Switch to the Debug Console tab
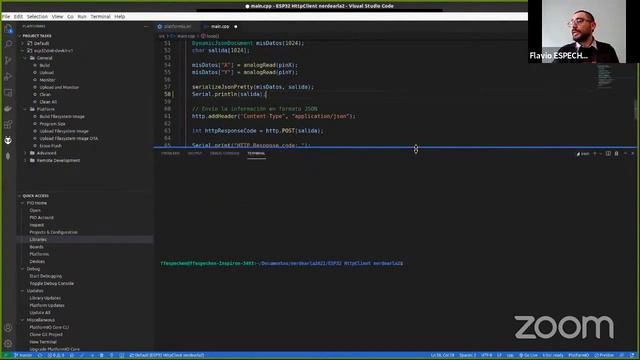Screen dimensions: 640x360 point(224,153)
